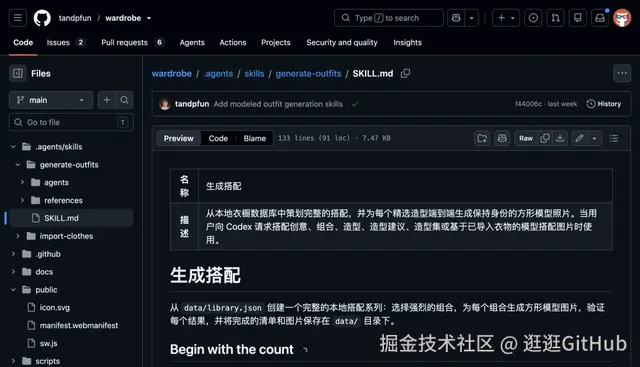
Task: Open the file in workspace folder icon
Action: 482,138
